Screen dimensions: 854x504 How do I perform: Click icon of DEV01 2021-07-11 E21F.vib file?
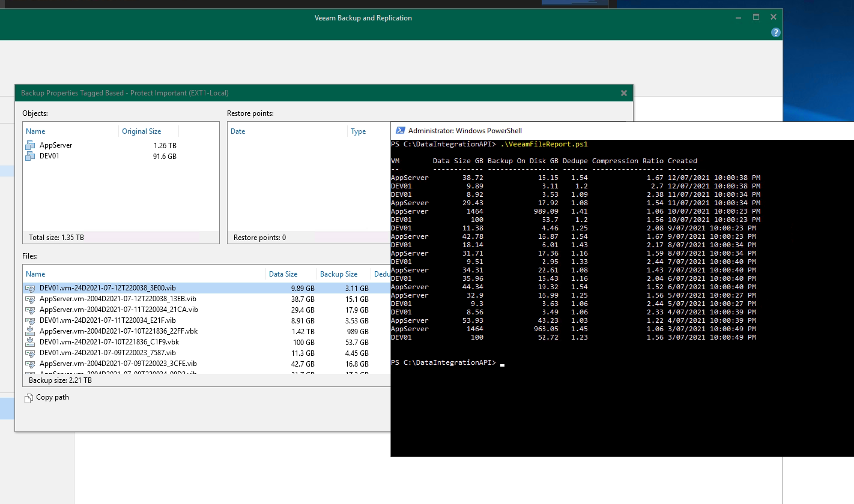tap(30, 320)
